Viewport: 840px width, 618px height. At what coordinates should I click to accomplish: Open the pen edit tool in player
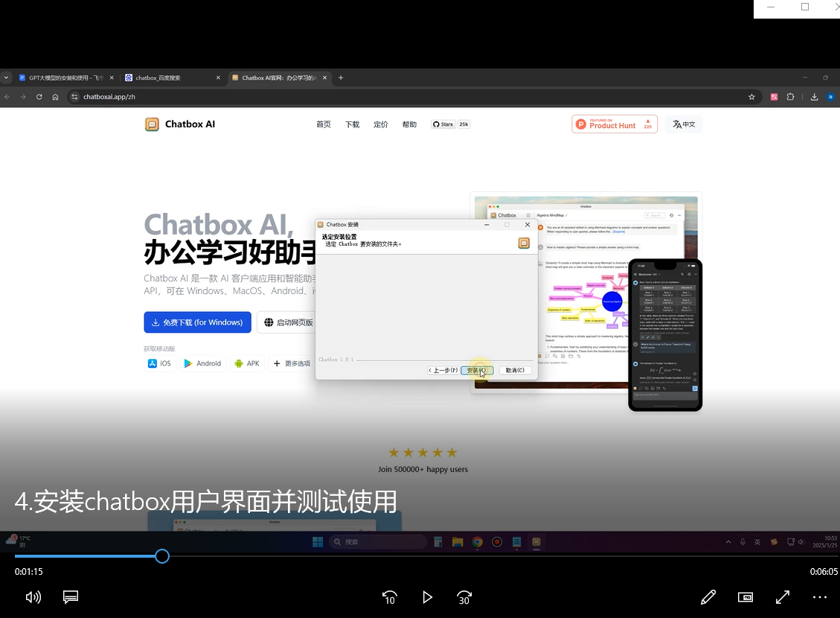point(708,597)
